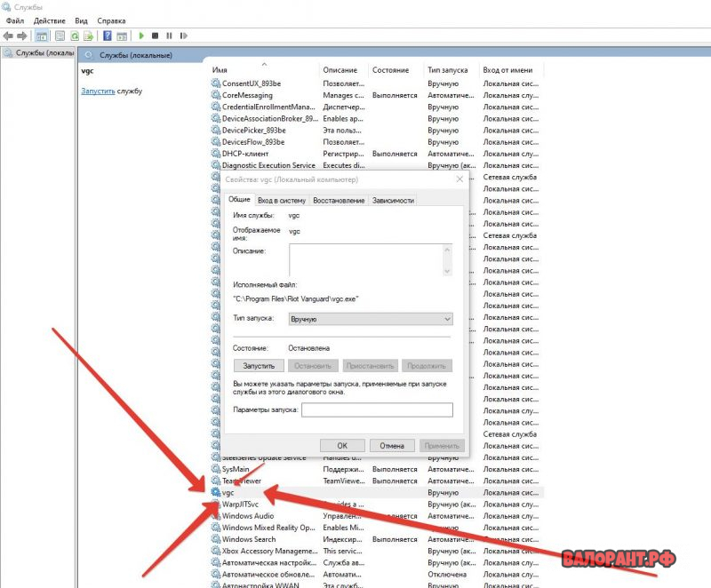Refresh the services list via toolbar

point(75,36)
